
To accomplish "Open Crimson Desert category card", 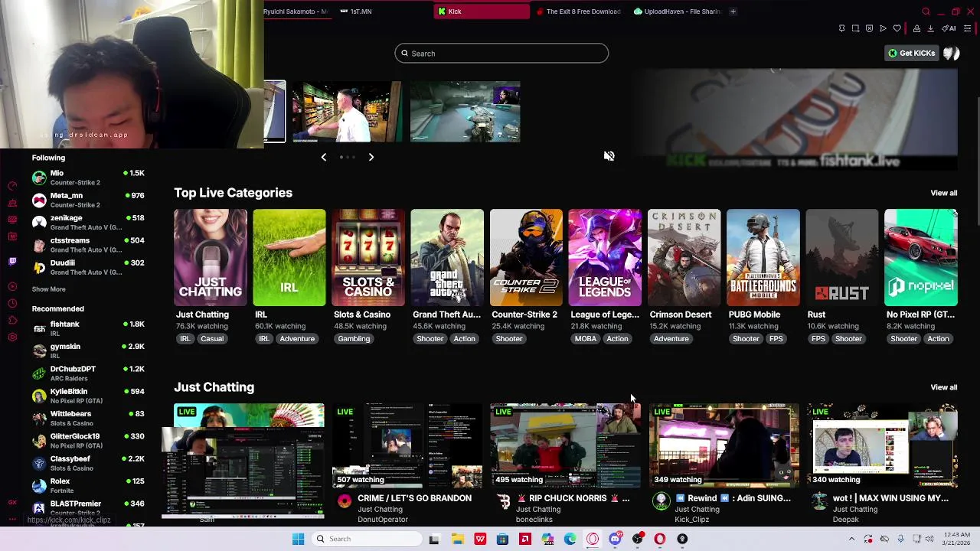I will (x=684, y=258).
